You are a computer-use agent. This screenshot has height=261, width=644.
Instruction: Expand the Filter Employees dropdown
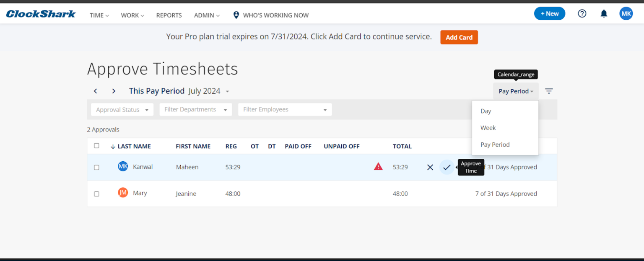(x=285, y=109)
